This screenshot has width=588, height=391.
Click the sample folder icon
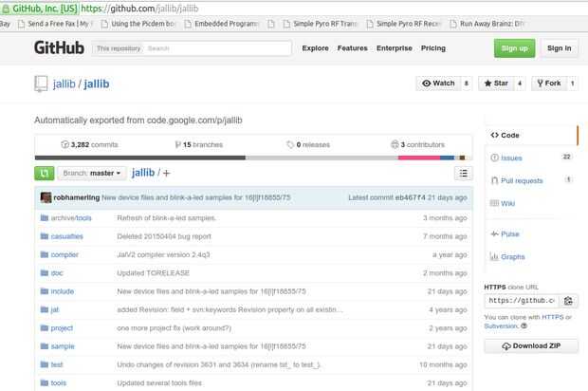pyautogui.click(x=45, y=346)
